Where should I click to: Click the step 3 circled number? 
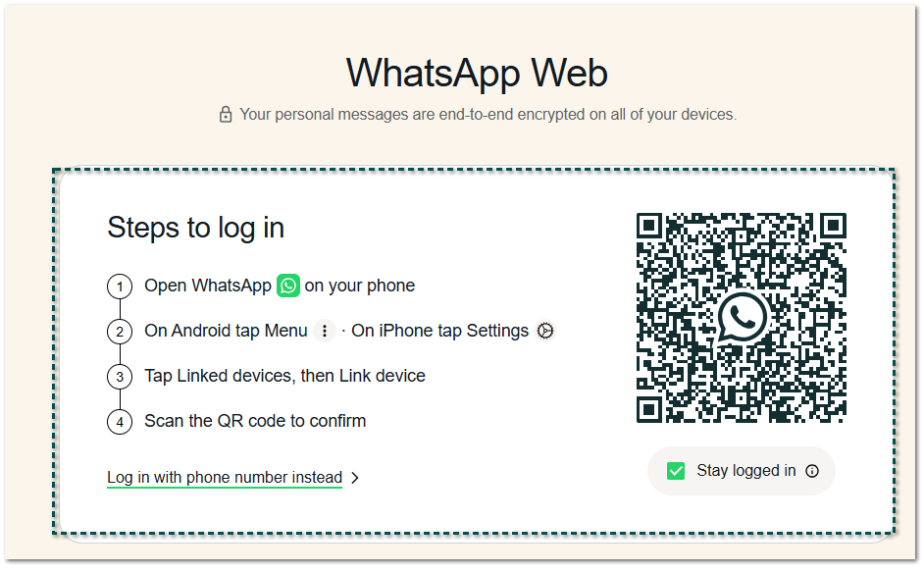coord(120,377)
